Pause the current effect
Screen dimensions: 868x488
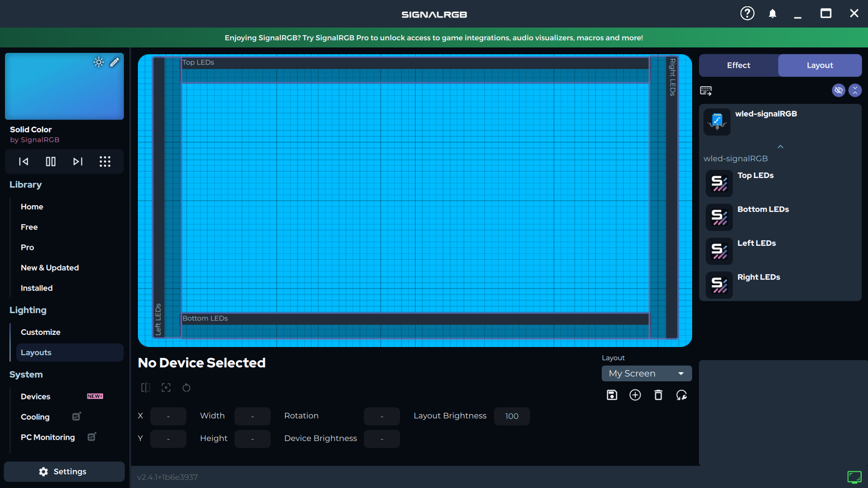tap(51, 161)
